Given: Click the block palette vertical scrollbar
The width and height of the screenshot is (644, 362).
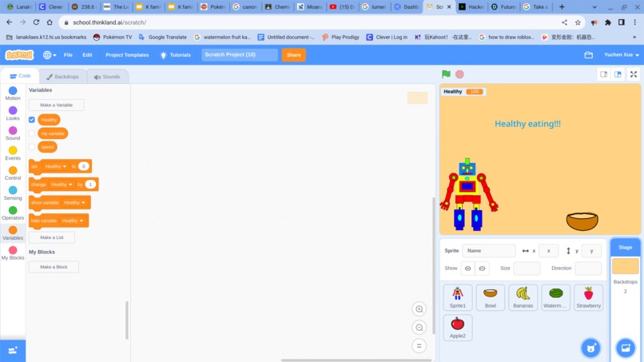Looking at the screenshot, I should tap(127, 320).
